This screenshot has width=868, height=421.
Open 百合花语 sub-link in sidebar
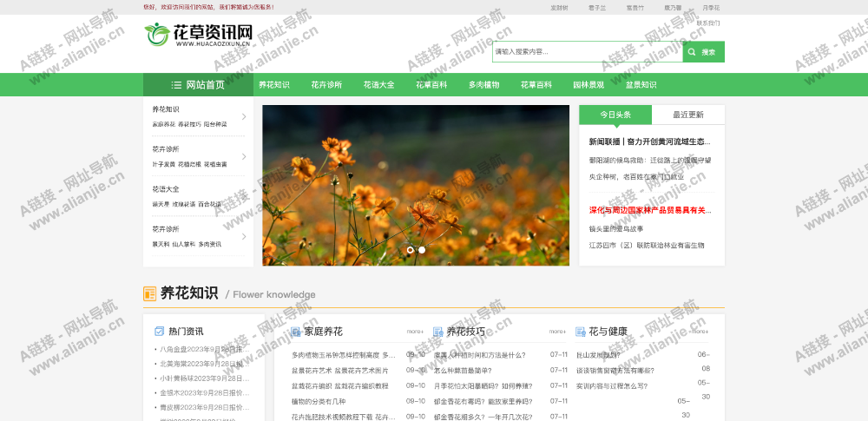coord(209,204)
